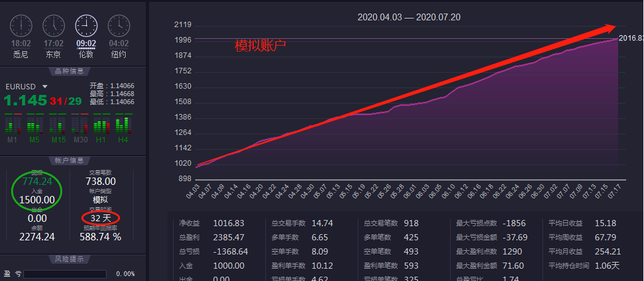Screen dimensions: 644x281
Task: Click the 最大亏损点数 value -1856
Action: (x=513, y=224)
